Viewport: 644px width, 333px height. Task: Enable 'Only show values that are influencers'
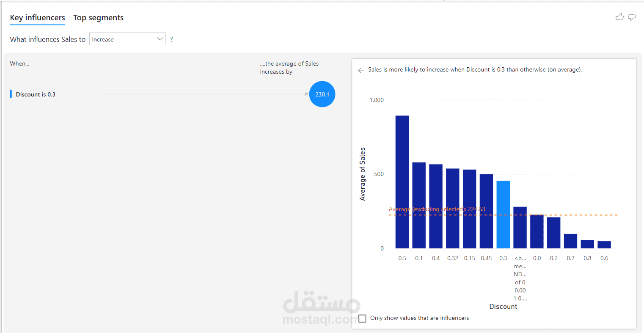[x=363, y=318]
